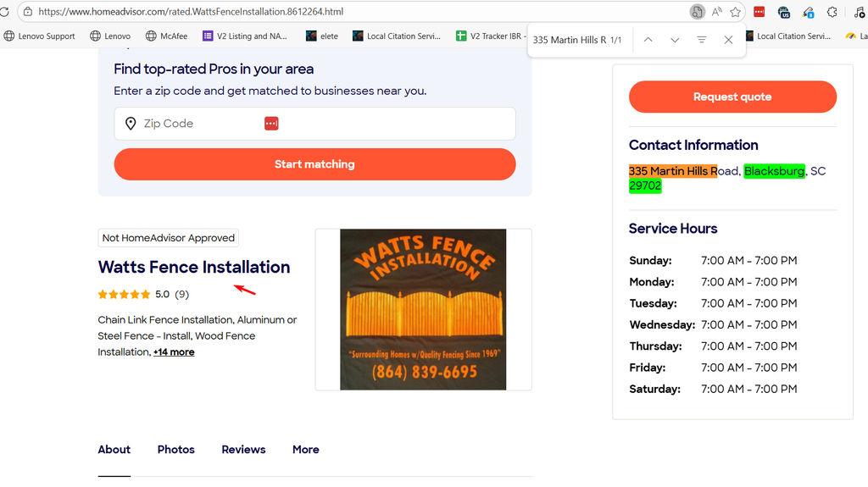
Task: Click the address bar URL
Action: point(191,12)
